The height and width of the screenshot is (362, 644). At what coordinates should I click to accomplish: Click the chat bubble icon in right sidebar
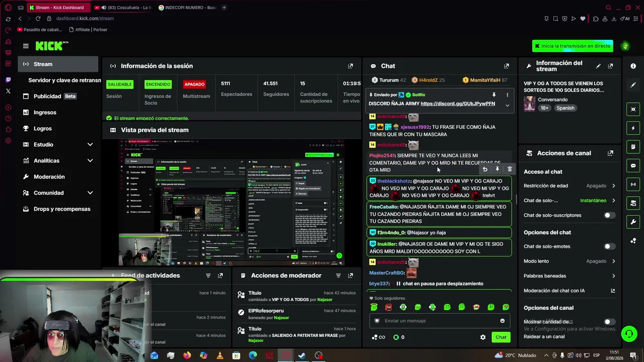coord(633,165)
